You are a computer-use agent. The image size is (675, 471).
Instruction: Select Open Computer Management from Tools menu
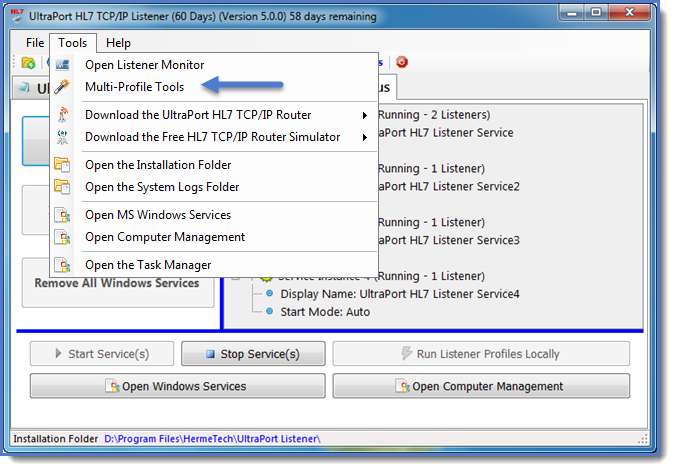tap(165, 237)
